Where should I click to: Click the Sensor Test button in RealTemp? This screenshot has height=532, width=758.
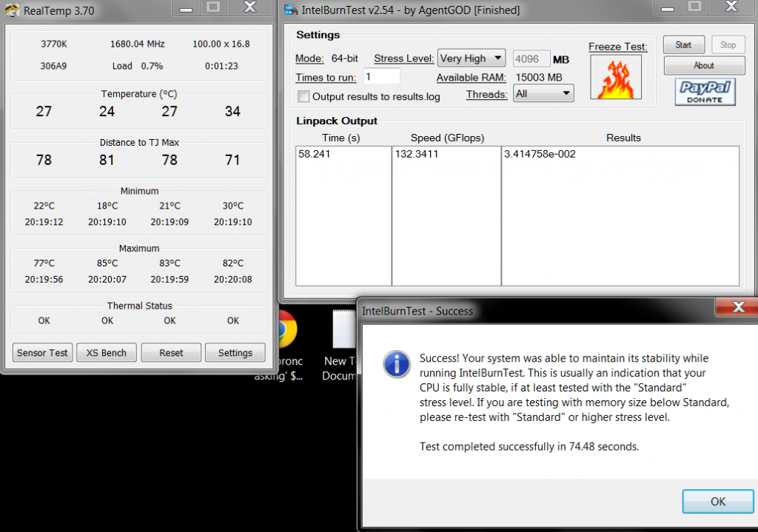[42, 353]
